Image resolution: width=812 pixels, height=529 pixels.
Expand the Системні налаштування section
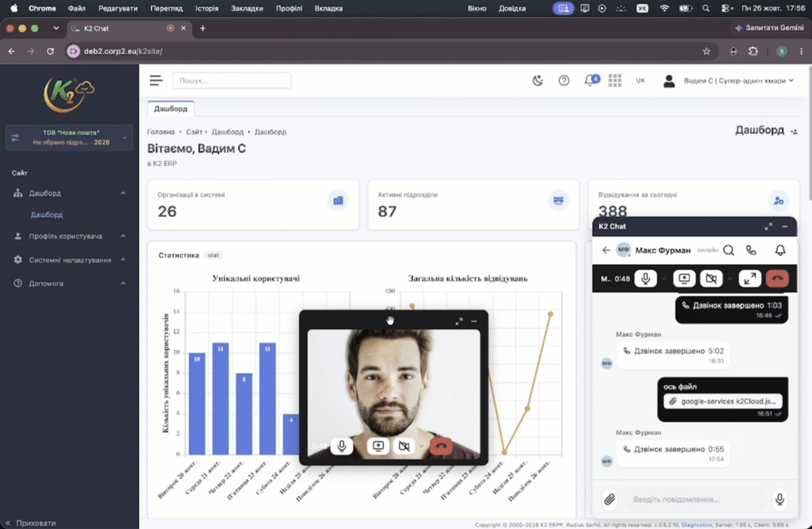[70, 259]
